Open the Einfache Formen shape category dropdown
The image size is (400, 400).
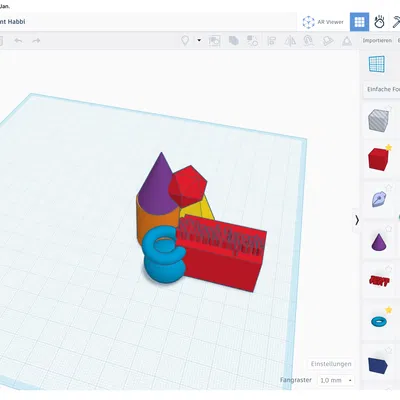point(382,89)
